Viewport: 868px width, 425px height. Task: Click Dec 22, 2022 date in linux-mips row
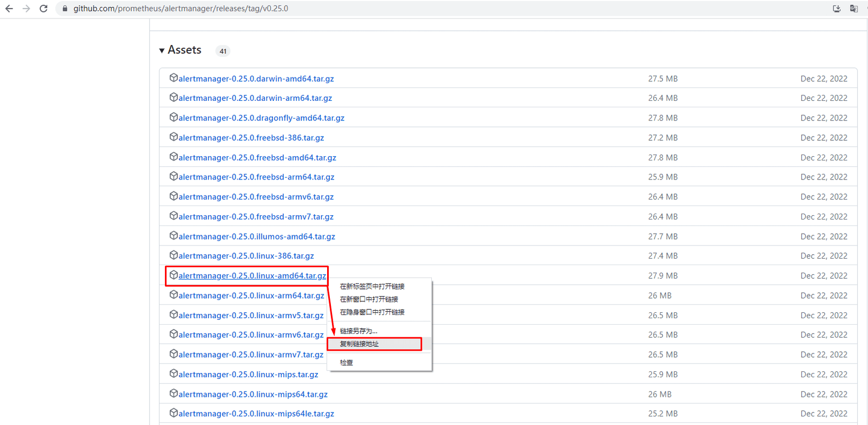[x=824, y=375]
